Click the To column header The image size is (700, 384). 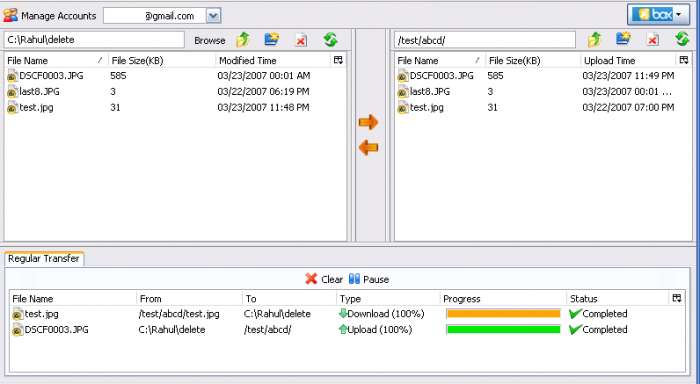click(x=289, y=298)
